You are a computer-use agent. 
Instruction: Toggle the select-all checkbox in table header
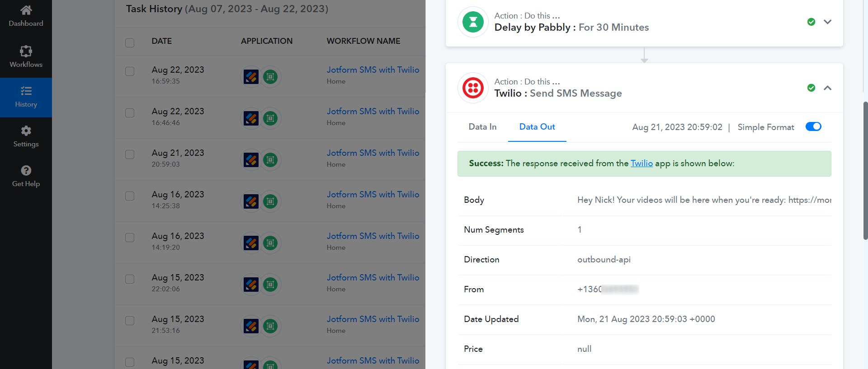click(130, 42)
